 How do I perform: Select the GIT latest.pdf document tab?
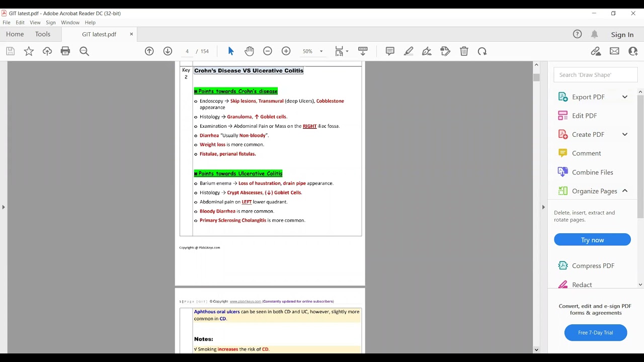pyautogui.click(x=99, y=34)
